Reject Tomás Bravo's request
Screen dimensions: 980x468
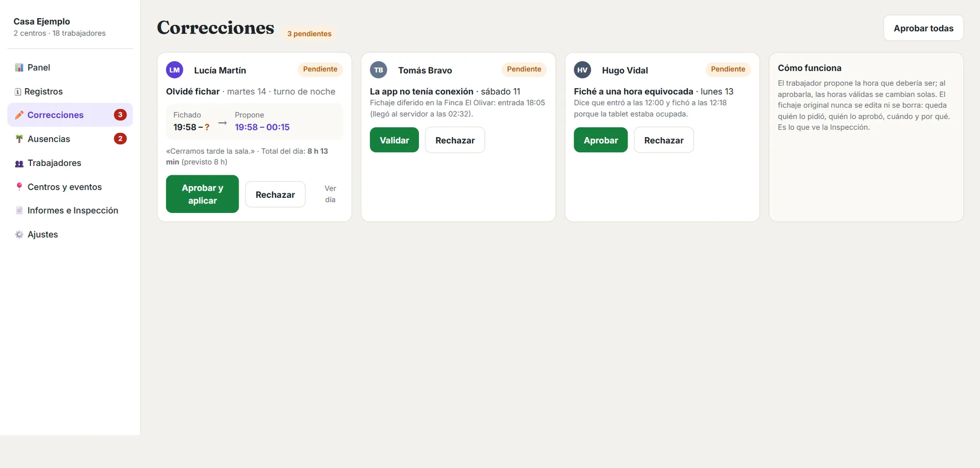coord(455,140)
